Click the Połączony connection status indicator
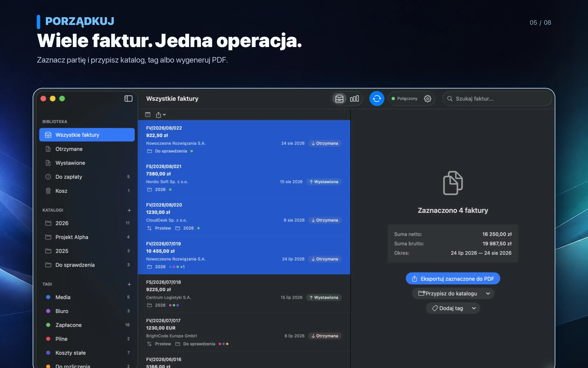The height and width of the screenshot is (368, 588). (404, 99)
